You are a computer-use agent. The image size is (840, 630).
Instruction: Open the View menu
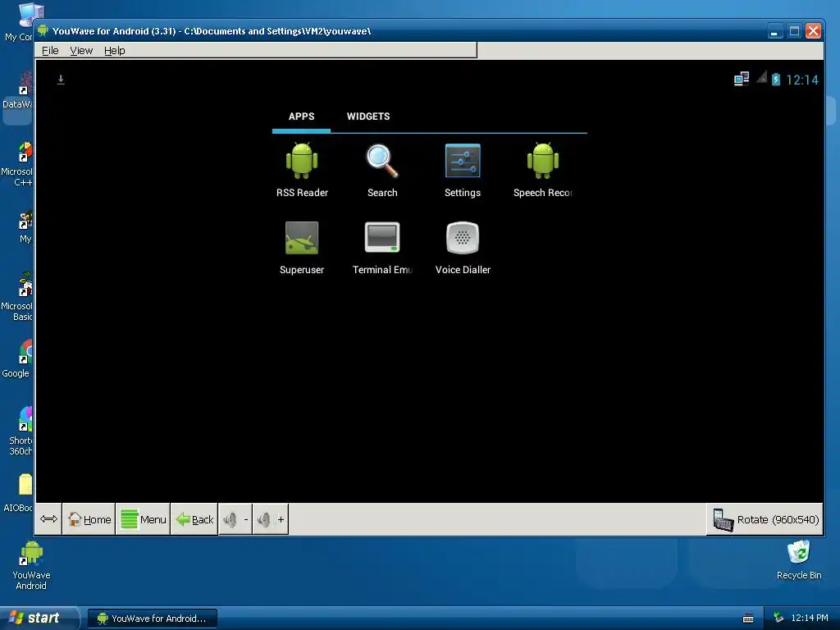click(x=81, y=50)
